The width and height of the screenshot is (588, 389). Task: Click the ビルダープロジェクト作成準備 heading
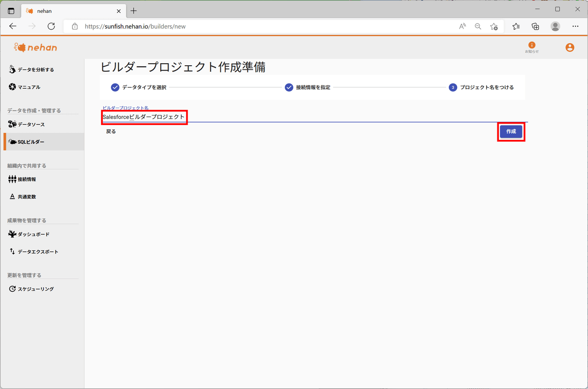pyautogui.click(x=183, y=67)
